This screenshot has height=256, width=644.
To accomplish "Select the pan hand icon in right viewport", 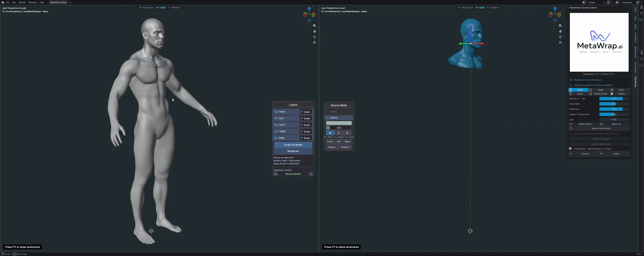I will click(560, 31).
